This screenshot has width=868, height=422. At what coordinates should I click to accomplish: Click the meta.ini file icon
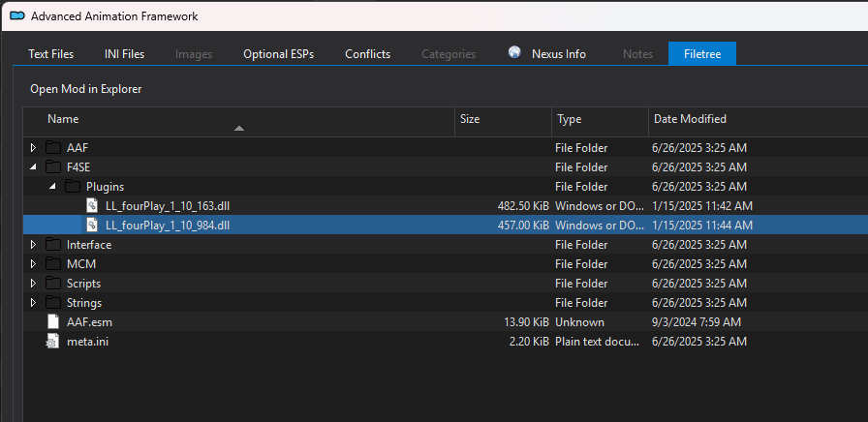pos(52,342)
